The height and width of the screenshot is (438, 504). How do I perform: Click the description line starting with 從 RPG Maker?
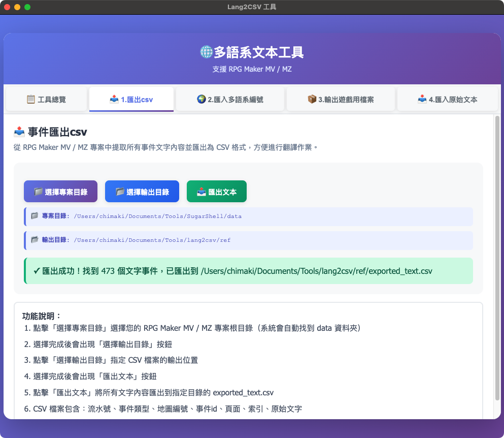(165, 147)
